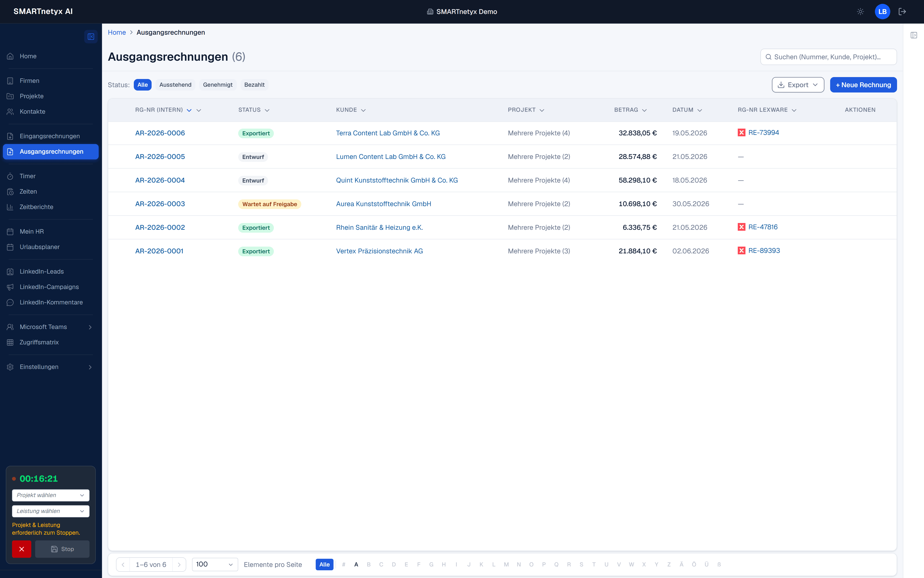924x578 pixels.
Task: Filter by Bezahlt status
Action: coord(254,85)
